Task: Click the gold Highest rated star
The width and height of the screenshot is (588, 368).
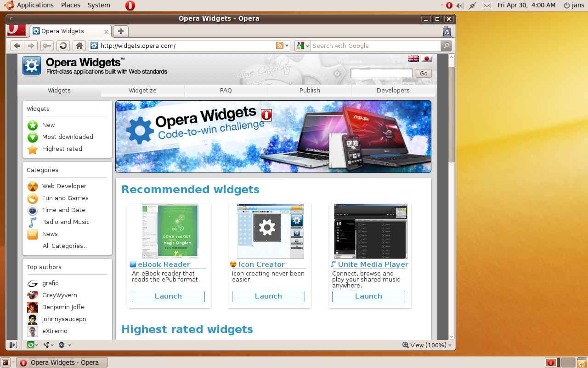Action: (33, 149)
